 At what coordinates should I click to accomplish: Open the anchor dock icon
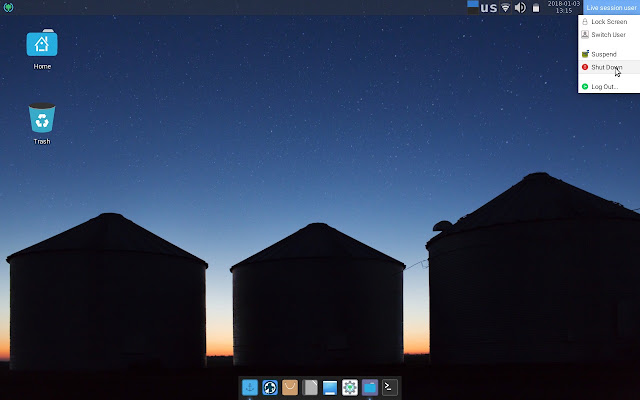coord(250,387)
